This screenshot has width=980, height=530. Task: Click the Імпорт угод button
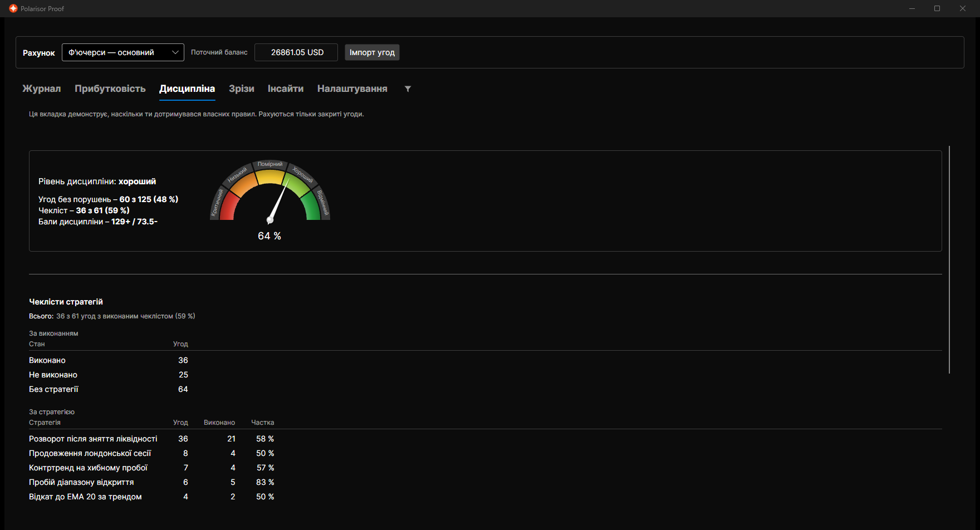[372, 52]
